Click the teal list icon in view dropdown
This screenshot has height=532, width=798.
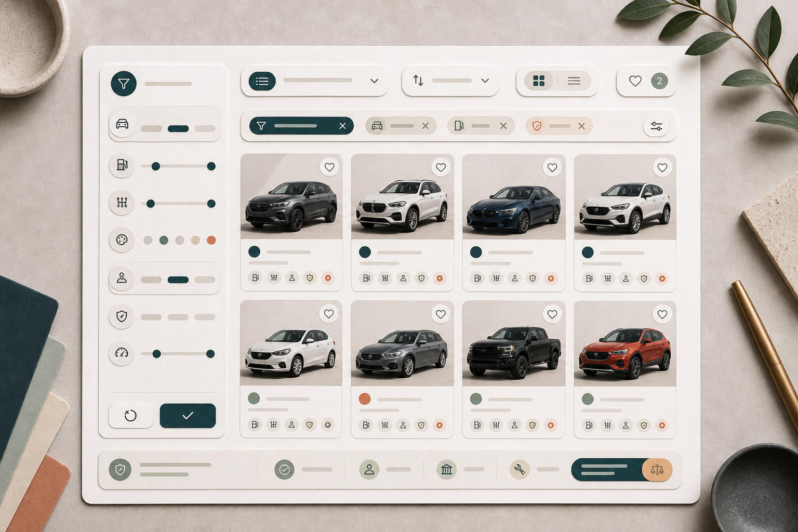(262, 81)
